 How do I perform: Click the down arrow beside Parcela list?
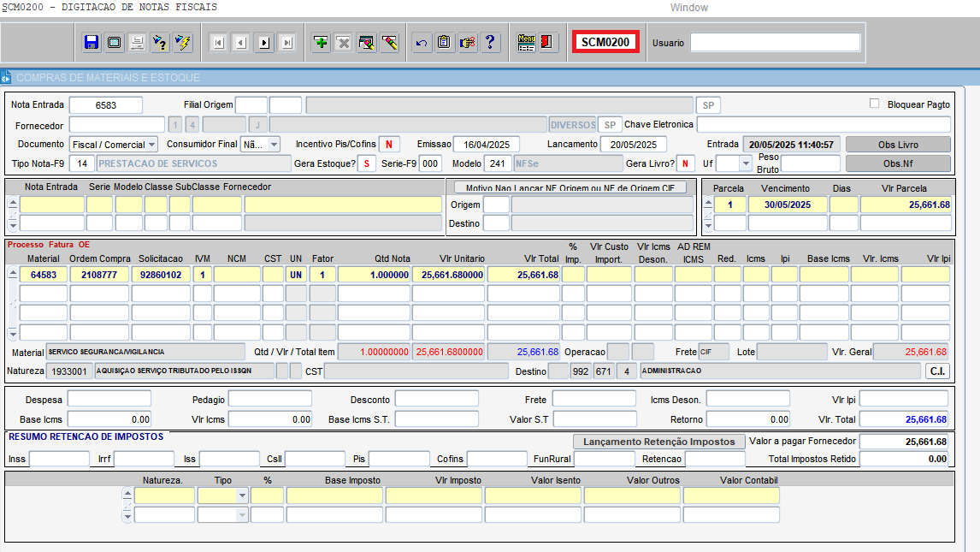tap(708, 225)
